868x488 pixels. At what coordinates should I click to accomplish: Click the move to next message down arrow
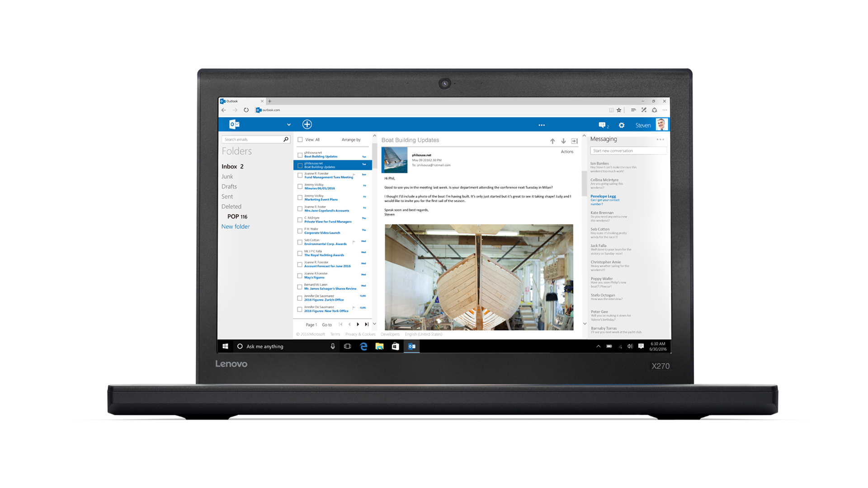click(x=563, y=140)
